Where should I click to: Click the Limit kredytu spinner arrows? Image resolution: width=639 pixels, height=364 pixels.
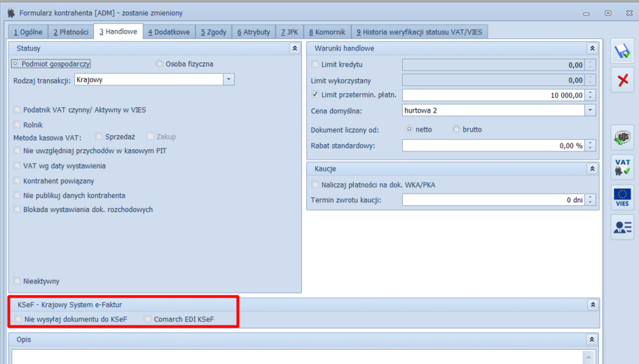click(x=590, y=64)
